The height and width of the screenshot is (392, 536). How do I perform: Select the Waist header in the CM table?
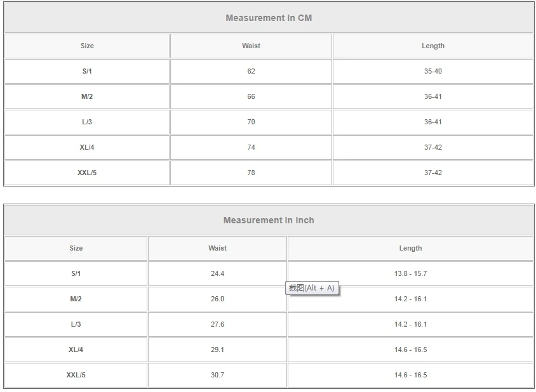(251, 46)
